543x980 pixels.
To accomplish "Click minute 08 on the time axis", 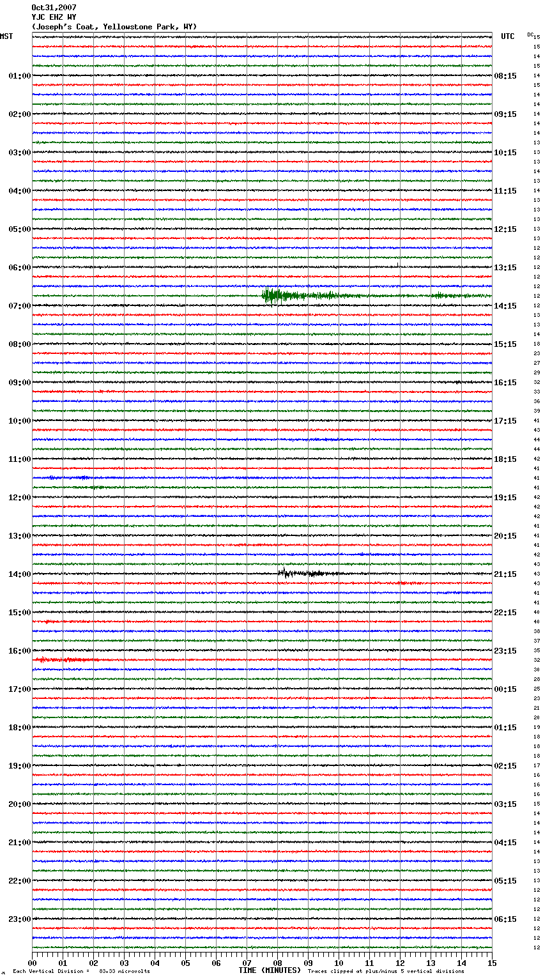I will [277, 963].
